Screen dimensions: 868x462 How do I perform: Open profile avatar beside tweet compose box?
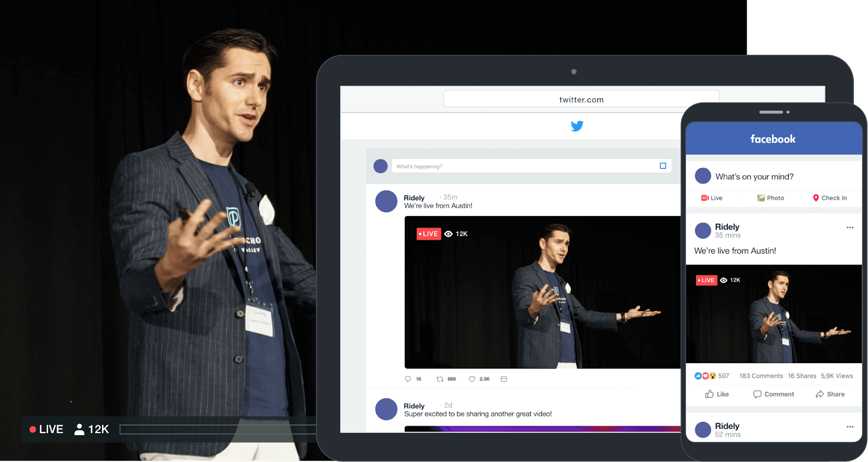coord(381,166)
